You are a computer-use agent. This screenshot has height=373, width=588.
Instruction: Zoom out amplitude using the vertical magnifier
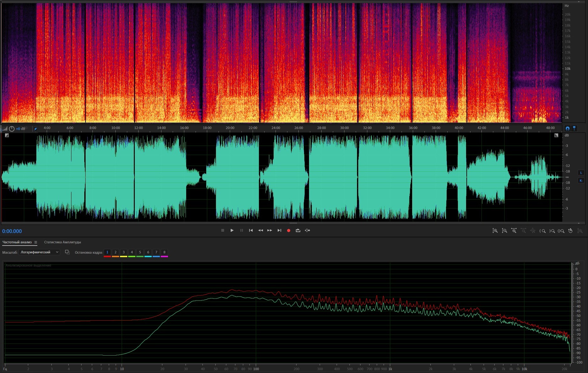(504, 231)
